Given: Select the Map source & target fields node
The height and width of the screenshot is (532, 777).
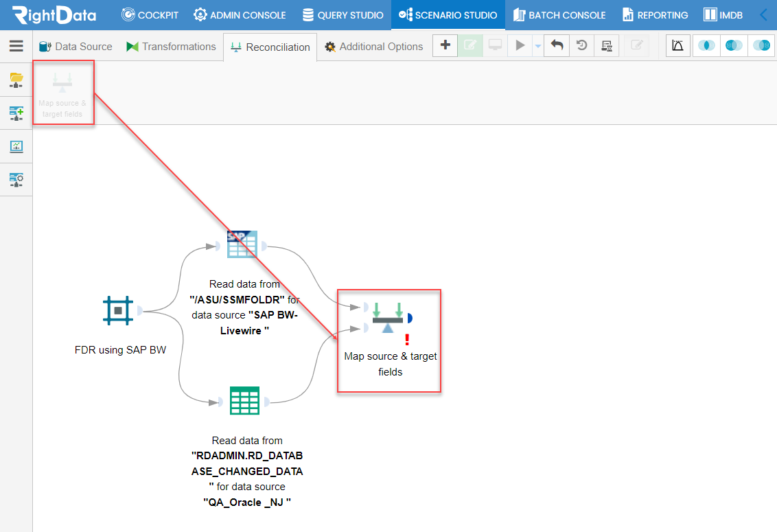Looking at the screenshot, I should 388,317.
